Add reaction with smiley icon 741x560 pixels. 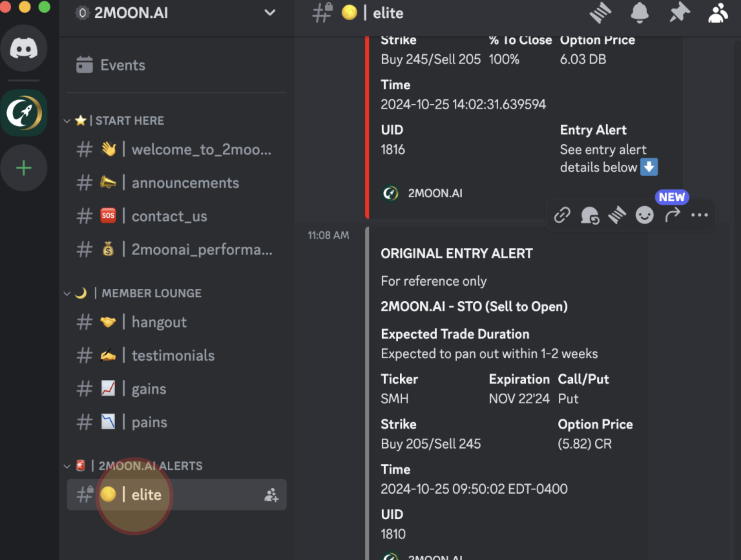click(644, 215)
